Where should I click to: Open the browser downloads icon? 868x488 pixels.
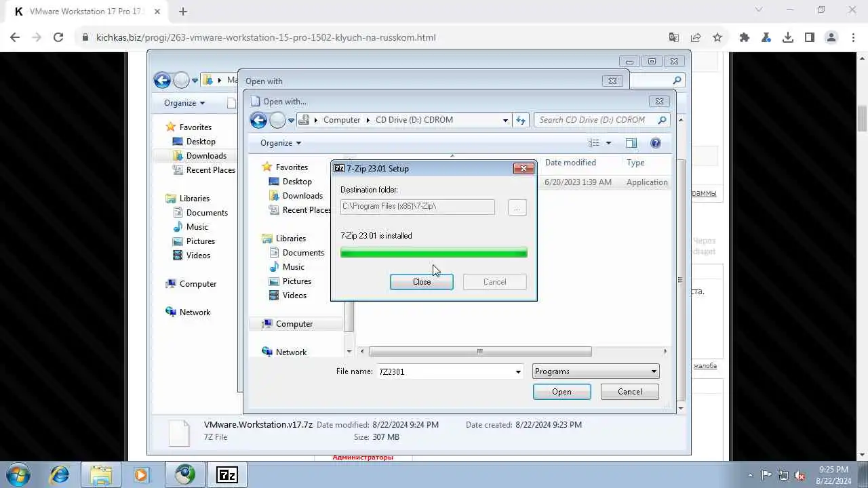(x=788, y=37)
